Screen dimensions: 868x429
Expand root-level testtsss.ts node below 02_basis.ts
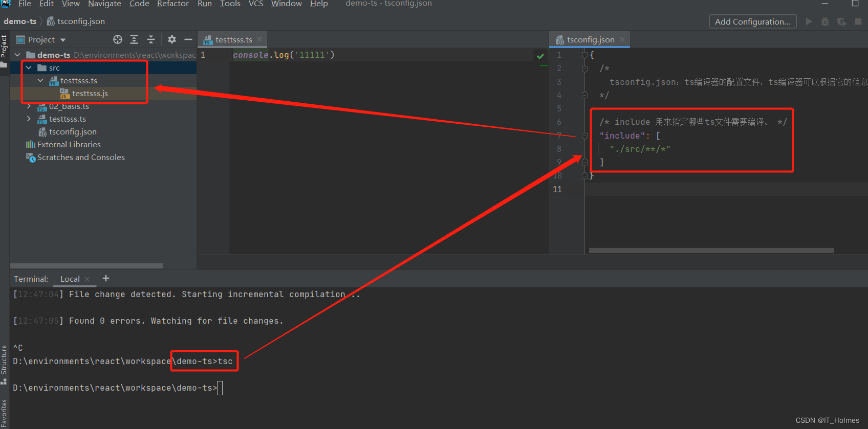(x=29, y=119)
